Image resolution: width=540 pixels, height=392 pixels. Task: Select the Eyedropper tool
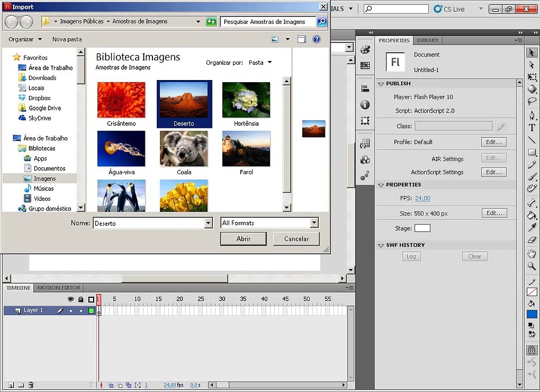[x=532, y=227]
